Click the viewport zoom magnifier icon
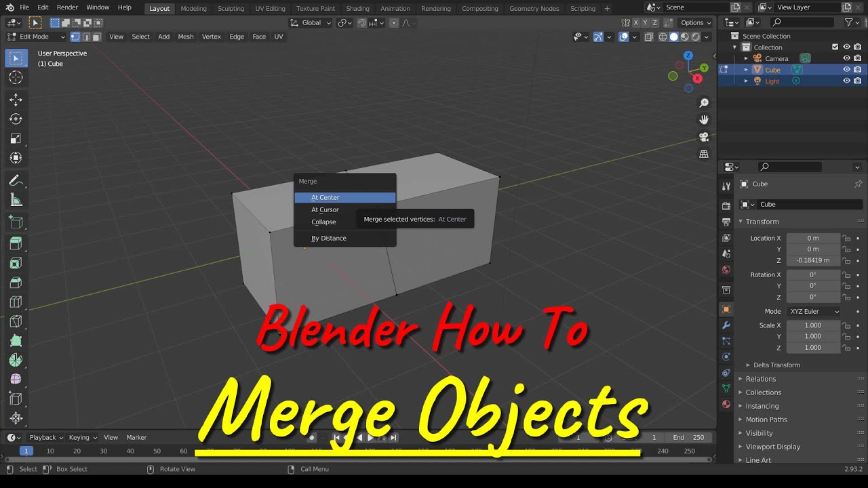The image size is (868, 488). [704, 103]
